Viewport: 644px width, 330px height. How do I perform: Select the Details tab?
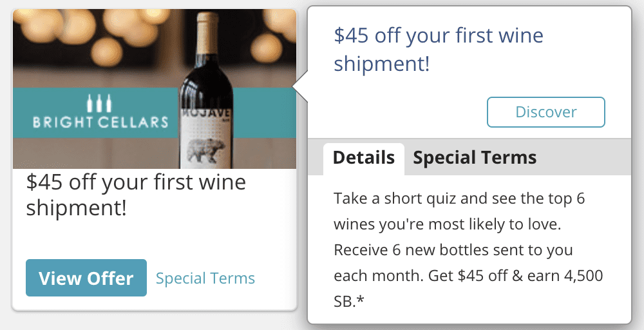364,158
